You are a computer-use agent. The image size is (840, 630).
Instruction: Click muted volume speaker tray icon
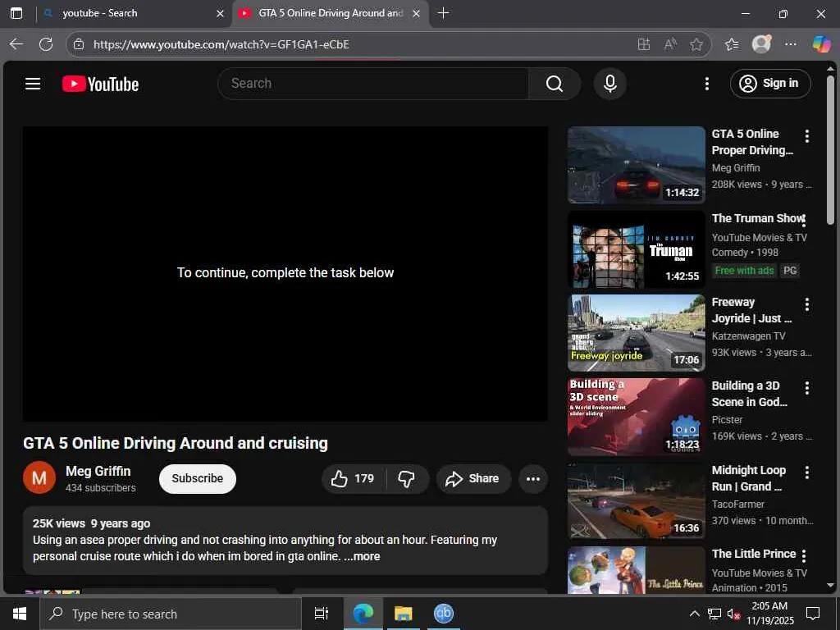734,614
